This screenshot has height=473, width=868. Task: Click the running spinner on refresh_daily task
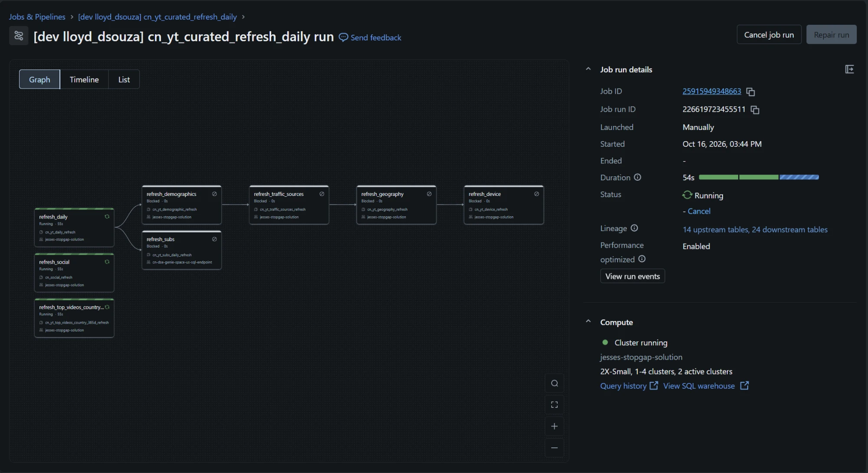[107, 217]
